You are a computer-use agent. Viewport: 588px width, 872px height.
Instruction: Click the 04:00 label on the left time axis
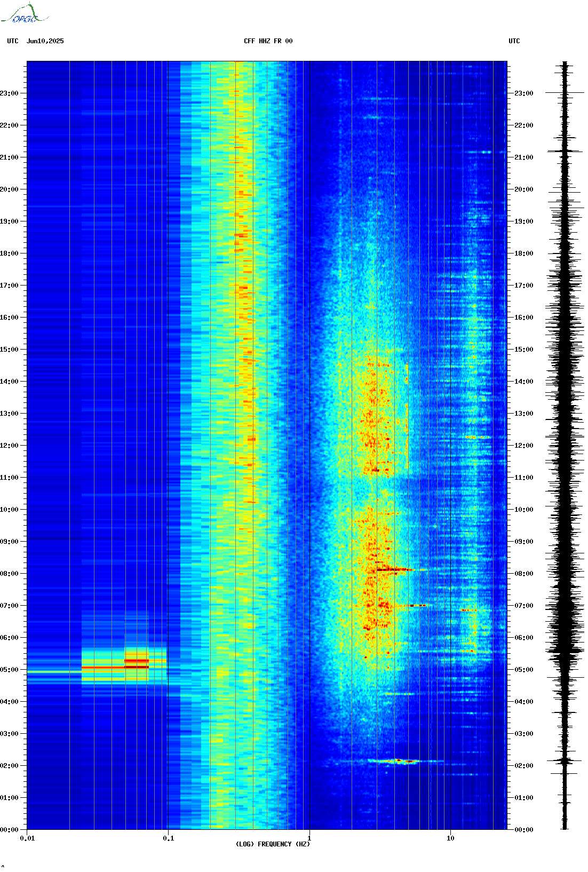pos(9,702)
